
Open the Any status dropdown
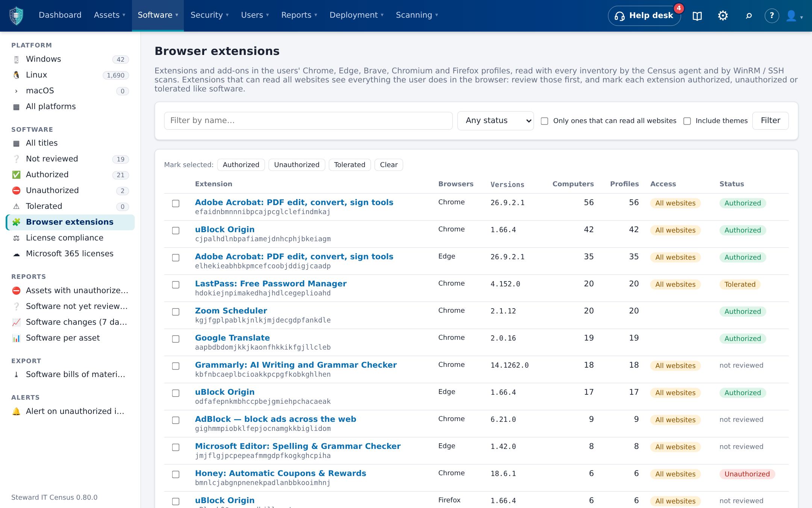click(x=495, y=121)
